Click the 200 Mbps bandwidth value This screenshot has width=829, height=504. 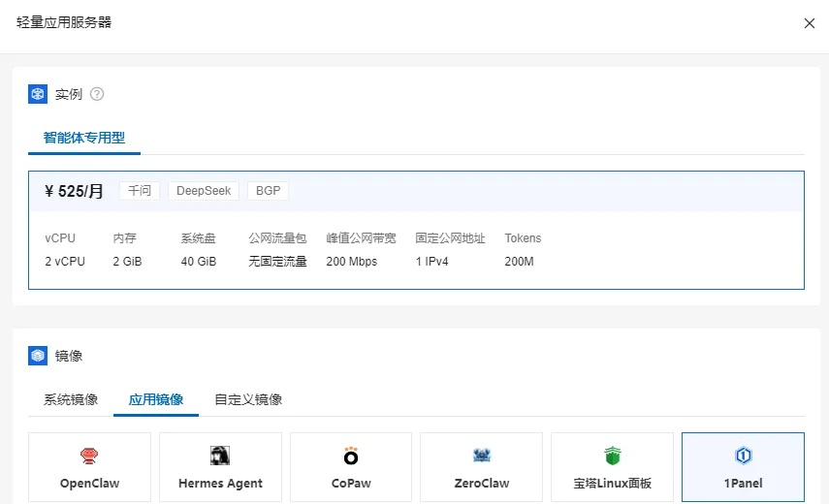(x=352, y=262)
